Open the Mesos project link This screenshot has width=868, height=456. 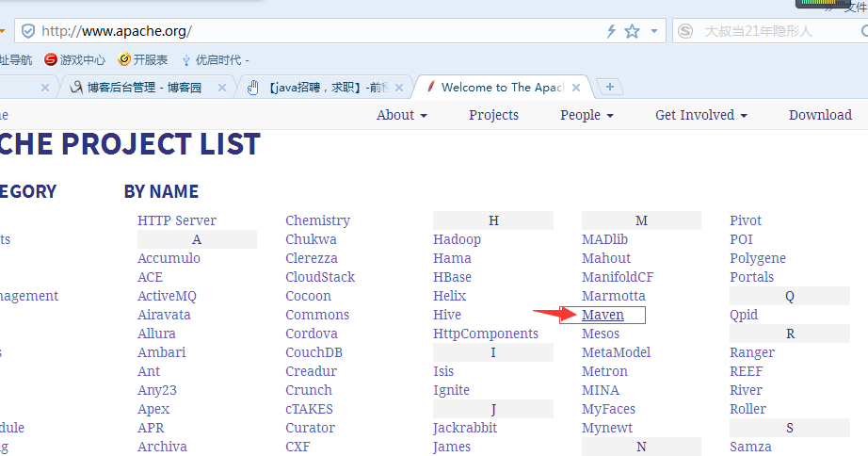(x=600, y=334)
